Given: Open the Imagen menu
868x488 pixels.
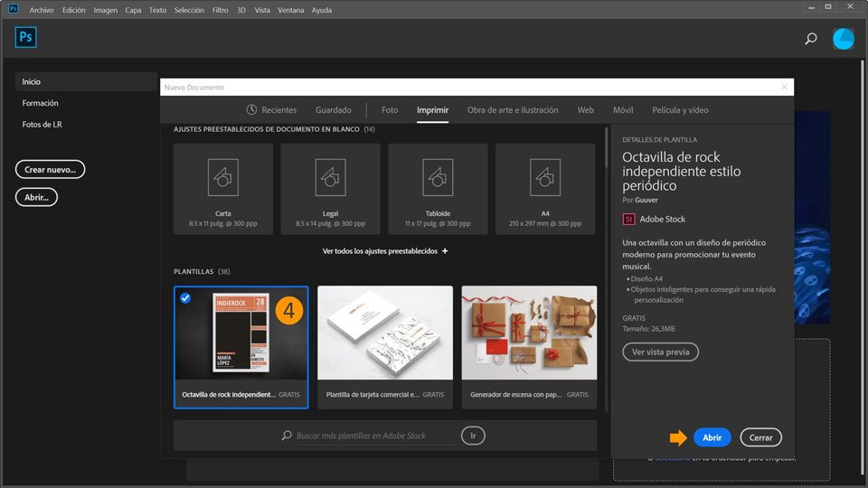Looking at the screenshot, I should pos(105,10).
